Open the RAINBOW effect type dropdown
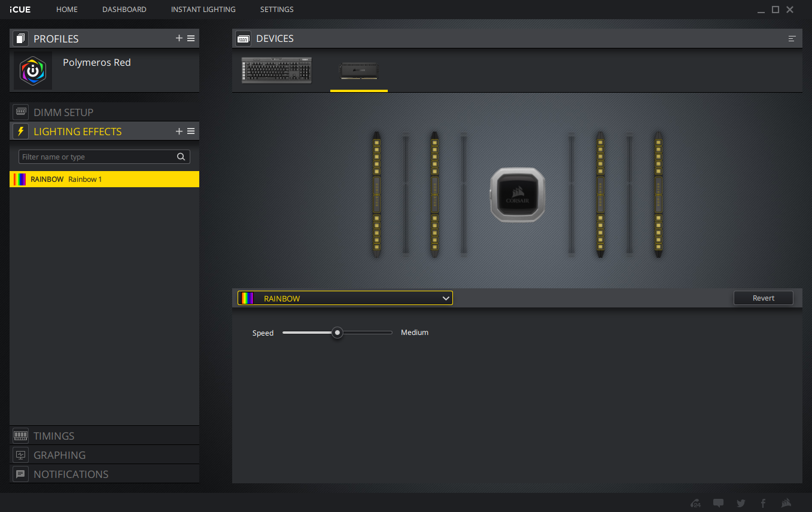The image size is (812, 512). 345,298
